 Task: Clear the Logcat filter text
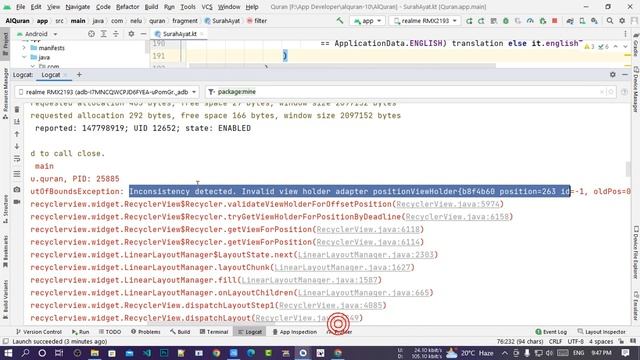click(602, 92)
